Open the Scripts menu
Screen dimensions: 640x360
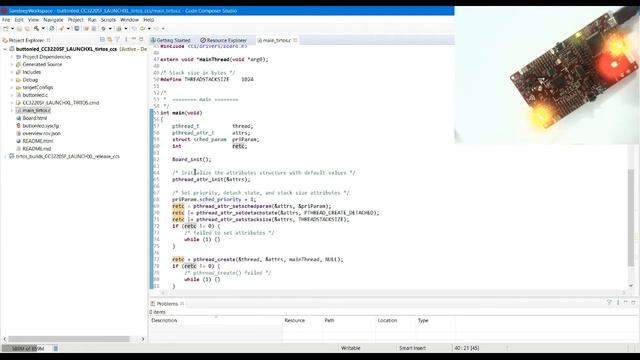tap(108, 20)
